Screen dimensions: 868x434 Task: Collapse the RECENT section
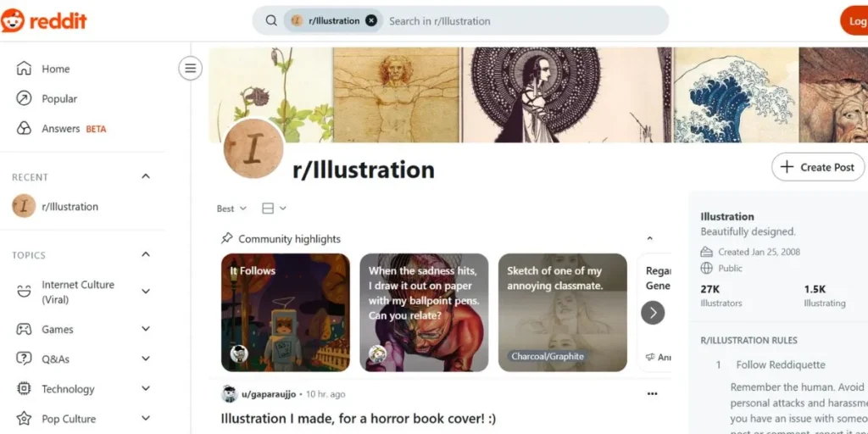[146, 176]
